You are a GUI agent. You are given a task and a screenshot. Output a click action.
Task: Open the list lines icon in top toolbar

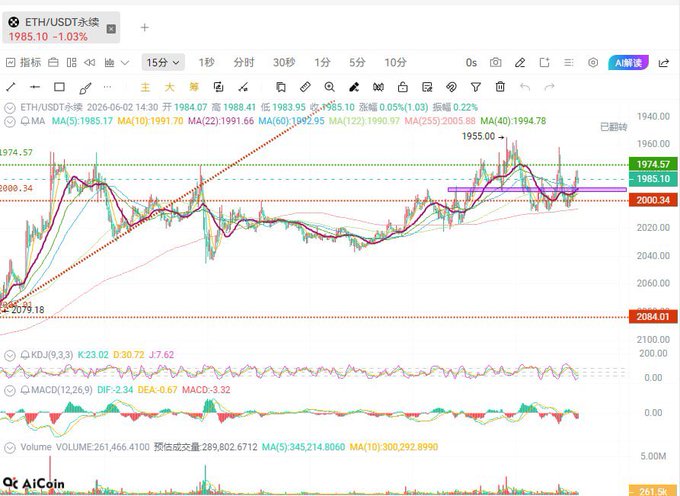click(569, 63)
